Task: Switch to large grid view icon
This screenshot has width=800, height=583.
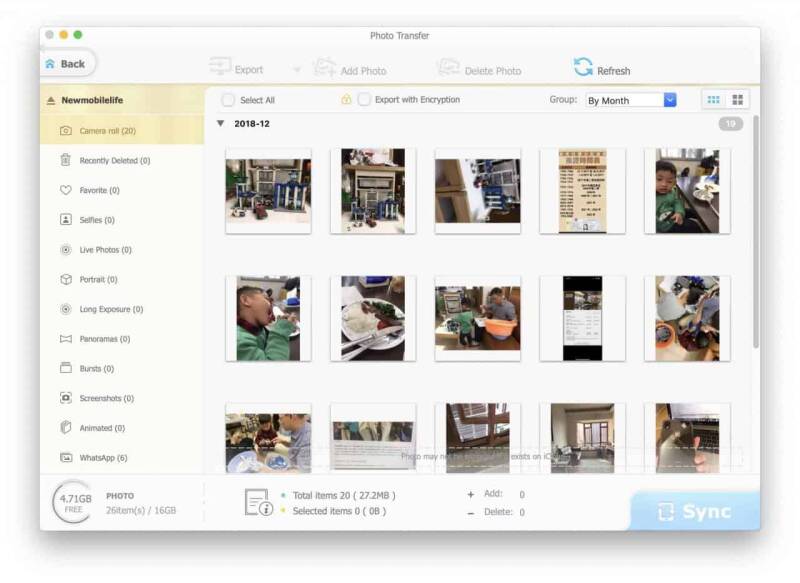Action: pos(737,100)
